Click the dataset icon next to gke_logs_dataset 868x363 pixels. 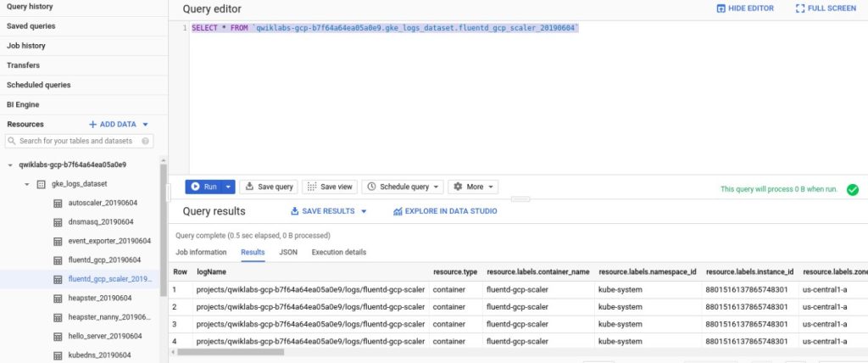pos(41,184)
